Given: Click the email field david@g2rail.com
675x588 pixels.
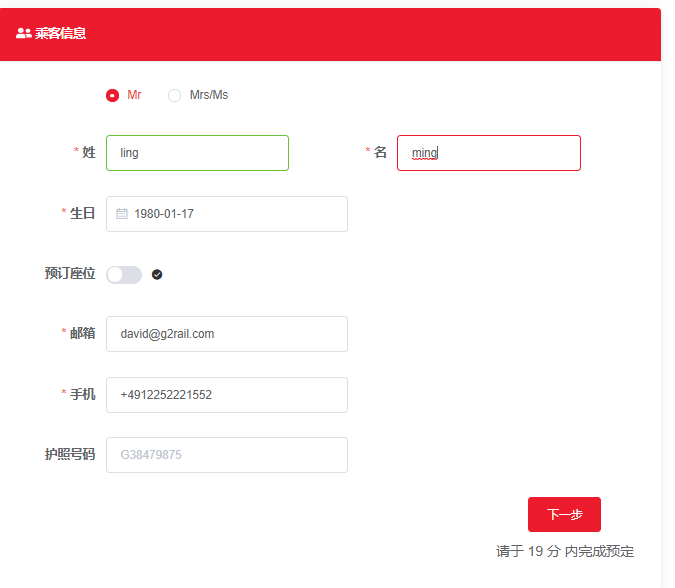Looking at the screenshot, I should (227, 334).
